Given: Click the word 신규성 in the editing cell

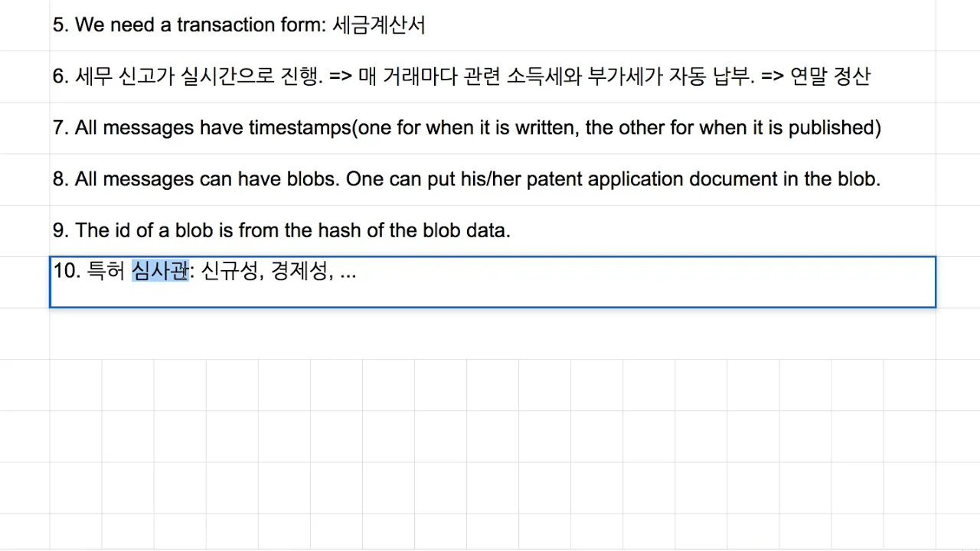Looking at the screenshot, I should (x=228, y=271).
